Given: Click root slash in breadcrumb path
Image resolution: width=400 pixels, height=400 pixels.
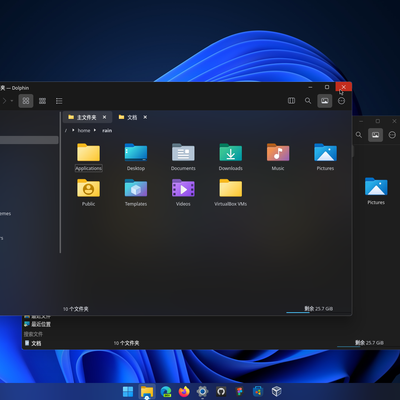Looking at the screenshot, I should tap(66, 130).
